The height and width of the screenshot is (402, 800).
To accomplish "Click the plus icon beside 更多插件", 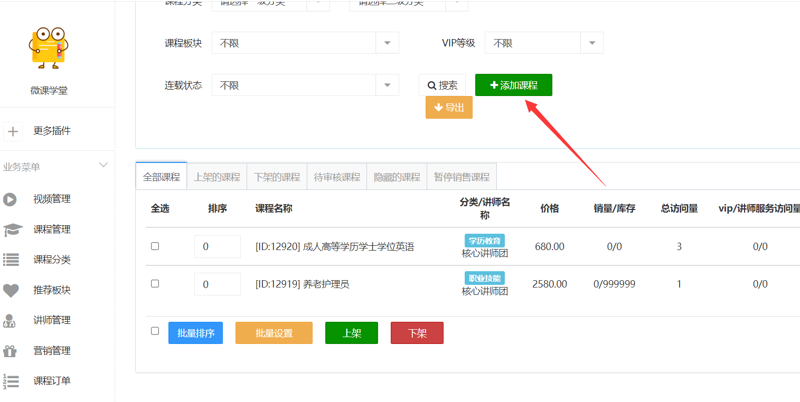I will (x=13, y=132).
